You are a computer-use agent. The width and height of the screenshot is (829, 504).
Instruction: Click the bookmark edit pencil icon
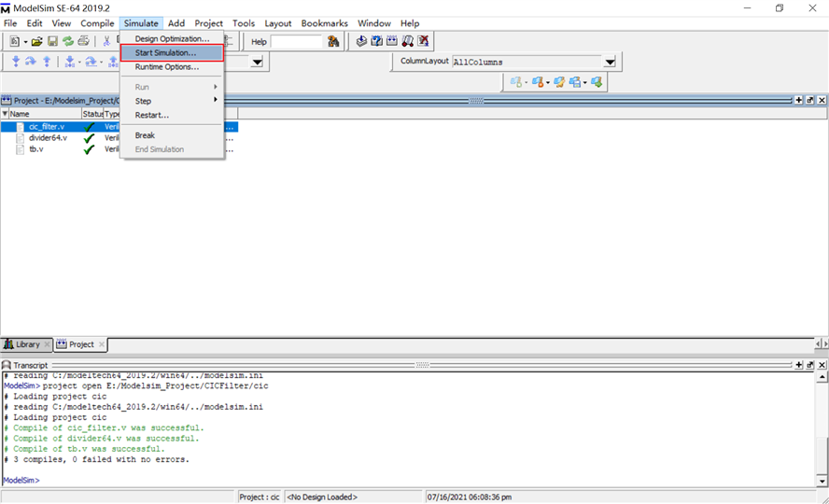click(x=559, y=82)
